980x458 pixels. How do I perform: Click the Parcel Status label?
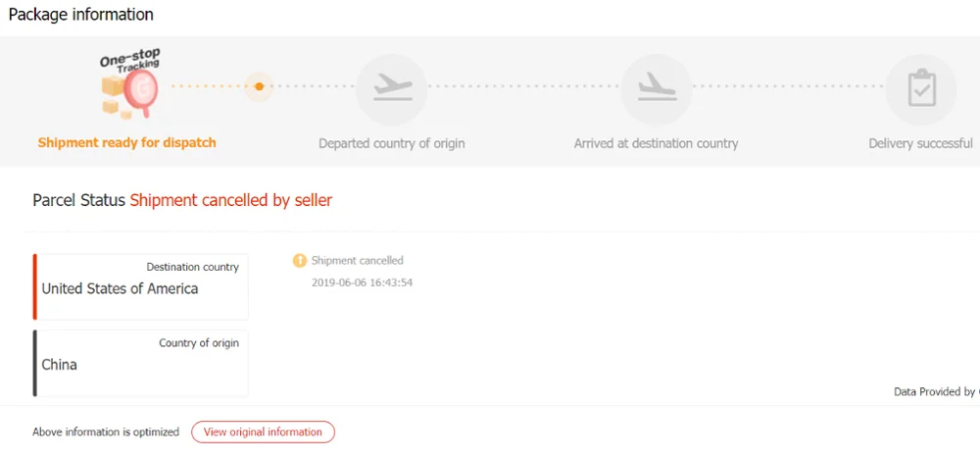tap(79, 200)
